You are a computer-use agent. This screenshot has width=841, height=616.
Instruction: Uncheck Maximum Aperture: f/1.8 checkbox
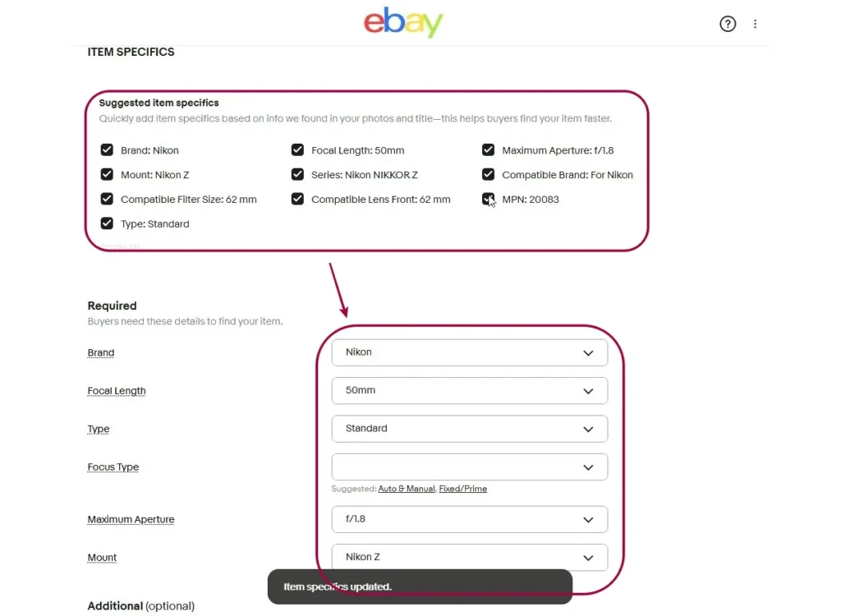[488, 150]
